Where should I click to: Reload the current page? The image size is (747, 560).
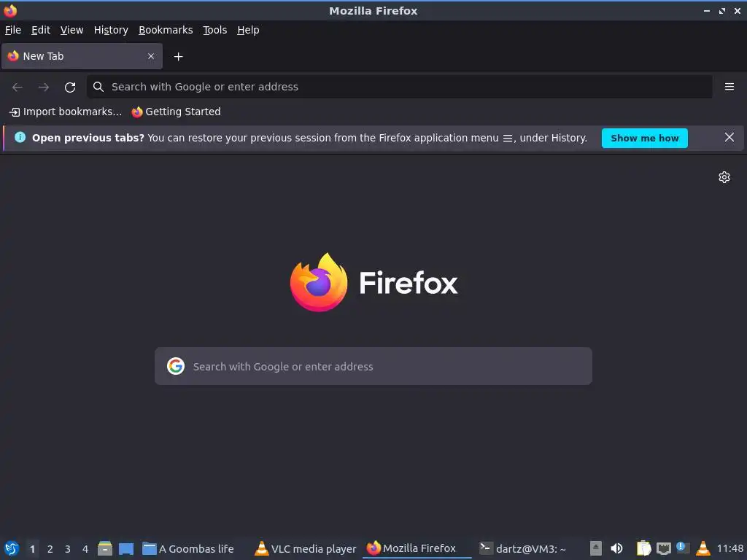click(x=70, y=87)
